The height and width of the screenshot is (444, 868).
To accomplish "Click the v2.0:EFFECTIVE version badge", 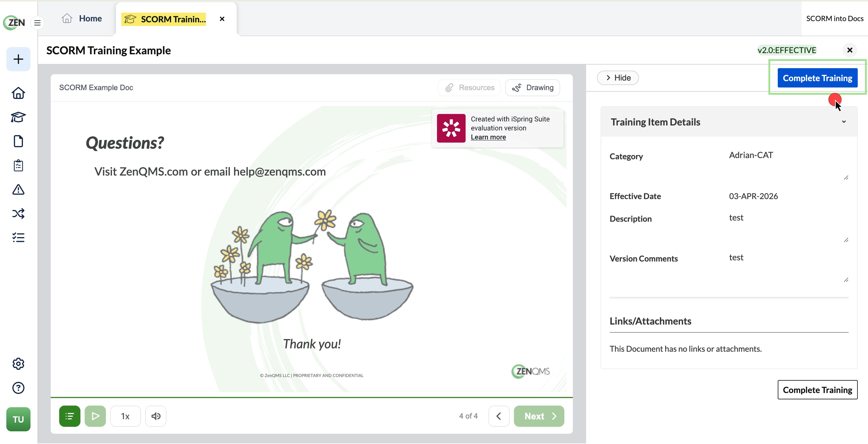I will tap(787, 50).
